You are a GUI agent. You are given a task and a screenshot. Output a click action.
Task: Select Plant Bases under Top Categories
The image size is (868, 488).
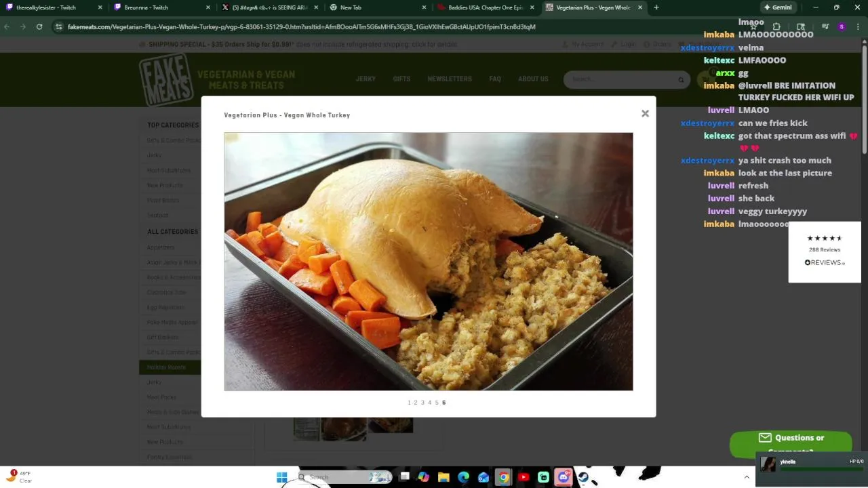[x=163, y=200]
